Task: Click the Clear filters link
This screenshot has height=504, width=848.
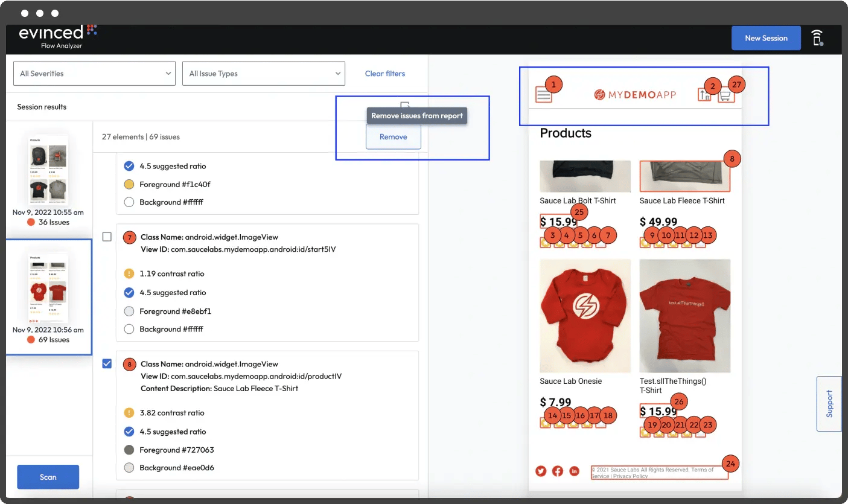Action: 385,74
